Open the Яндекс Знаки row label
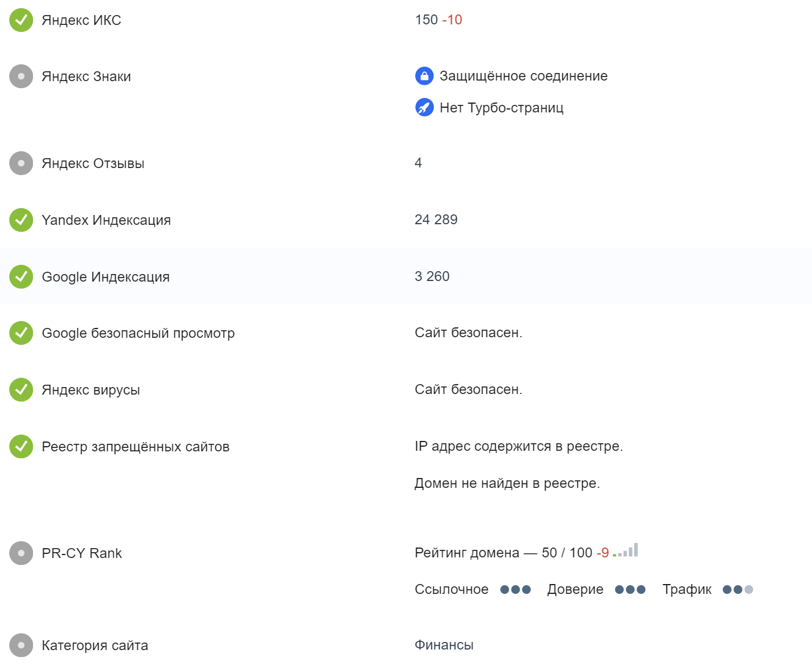812x664 pixels. (x=86, y=76)
